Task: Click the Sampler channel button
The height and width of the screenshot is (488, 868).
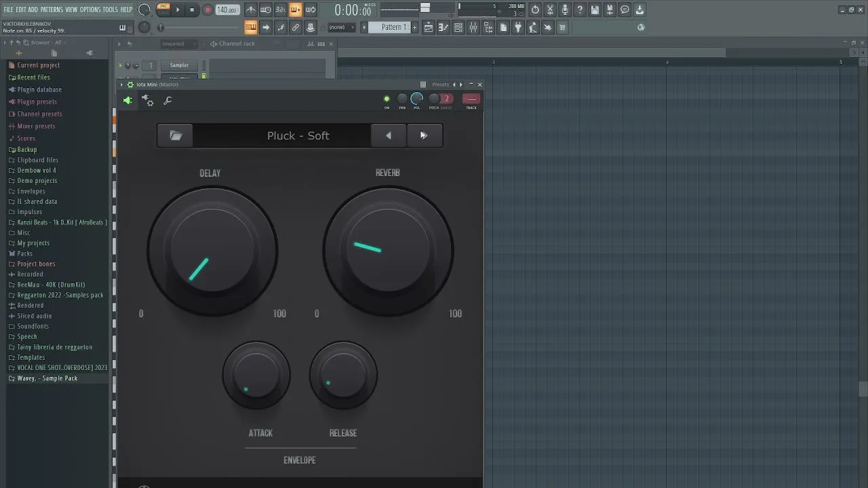Action: click(179, 65)
